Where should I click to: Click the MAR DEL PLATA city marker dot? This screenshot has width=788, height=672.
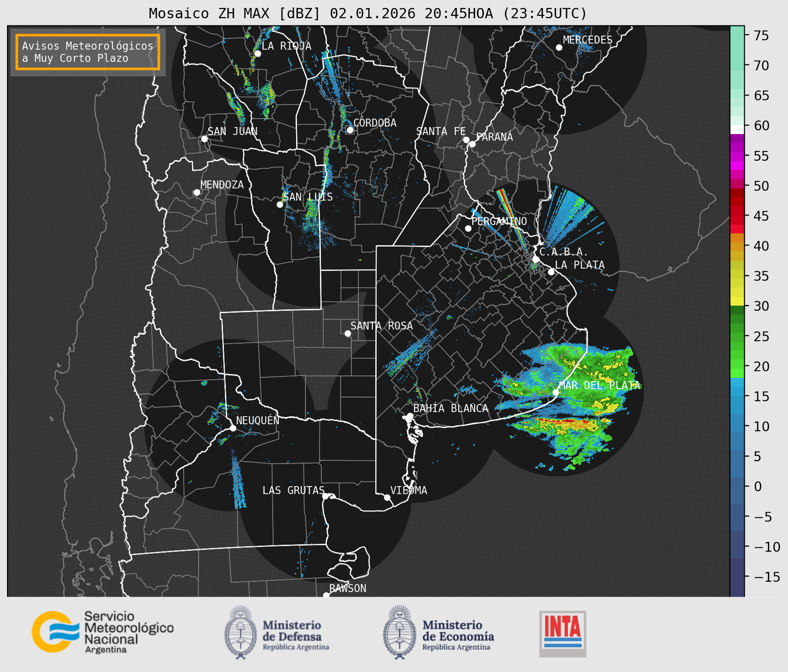pos(556,393)
